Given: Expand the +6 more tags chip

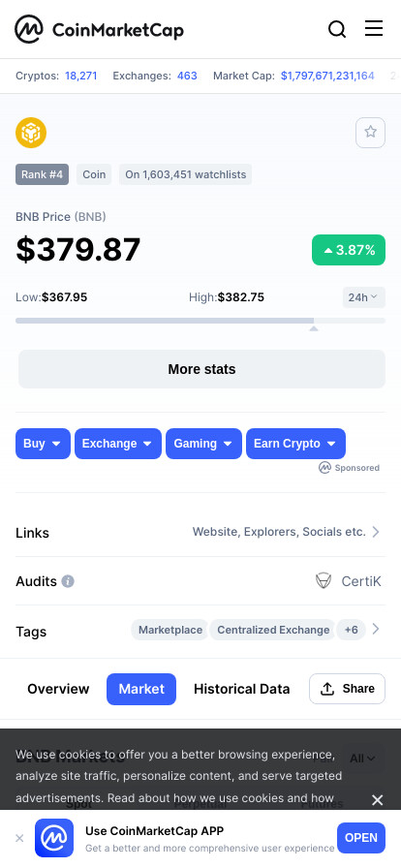Looking at the screenshot, I should tap(352, 630).
